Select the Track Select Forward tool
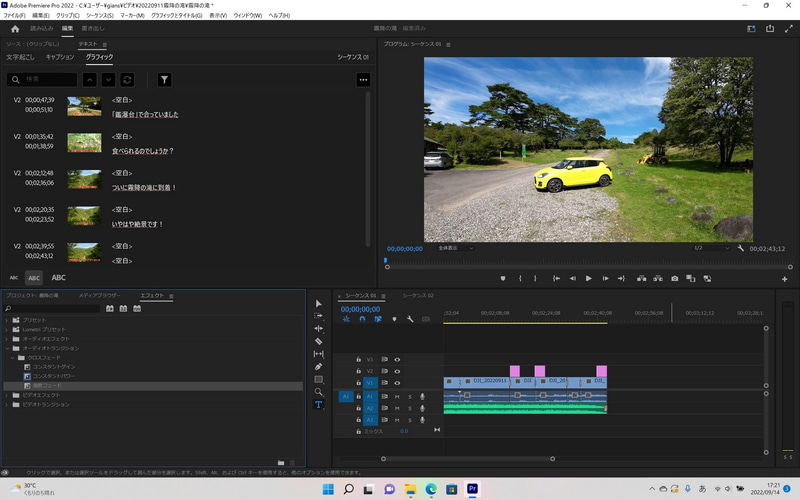The height and width of the screenshot is (500, 800). 319,315
